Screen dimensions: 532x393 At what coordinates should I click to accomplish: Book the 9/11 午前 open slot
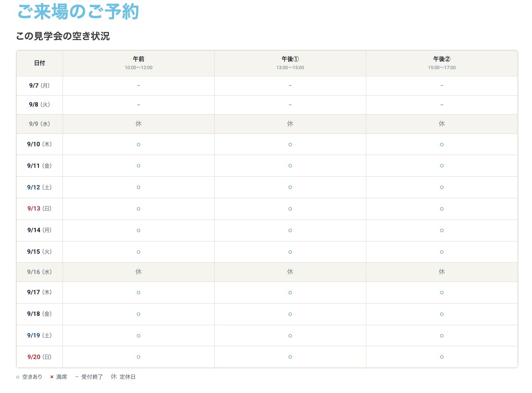tap(138, 166)
